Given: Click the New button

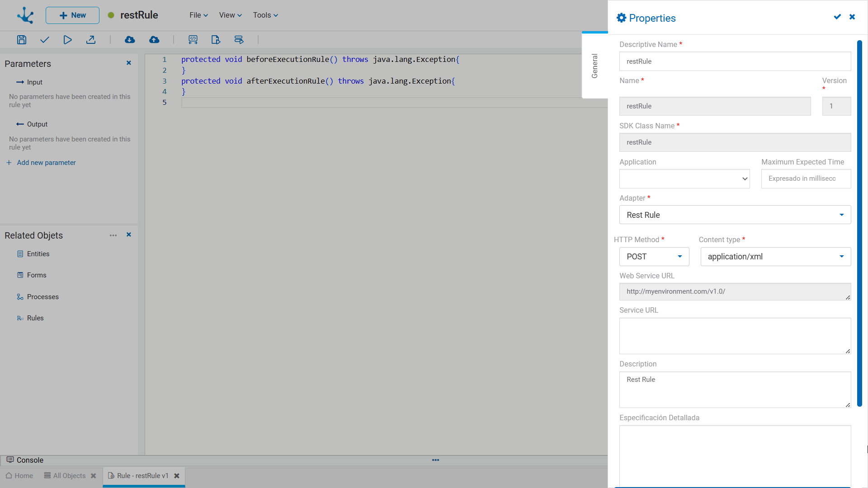Looking at the screenshot, I should pyautogui.click(x=72, y=15).
